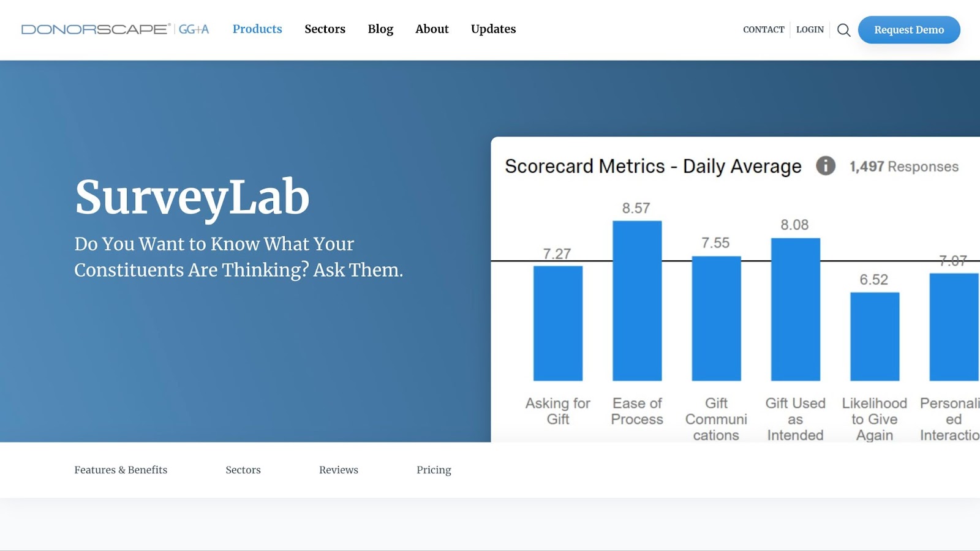980x551 pixels.
Task: Go to the Pricing section
Action: tap(434, 470)
